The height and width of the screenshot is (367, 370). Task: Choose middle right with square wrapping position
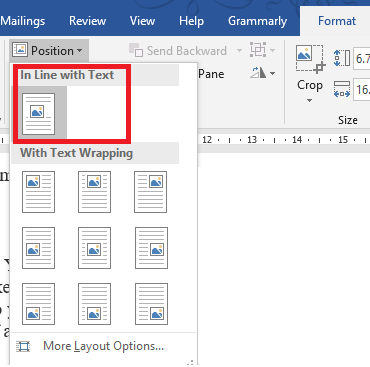tap(151, 248)
